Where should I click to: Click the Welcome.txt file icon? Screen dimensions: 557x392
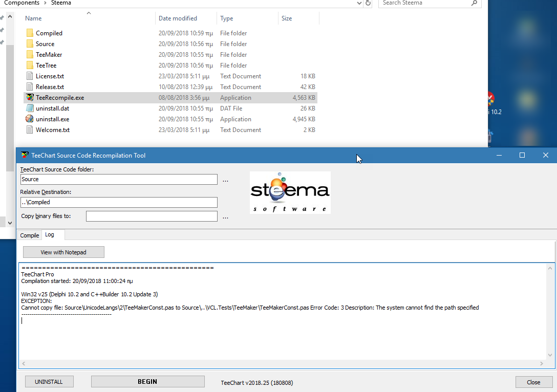click(x=30, y=129)
